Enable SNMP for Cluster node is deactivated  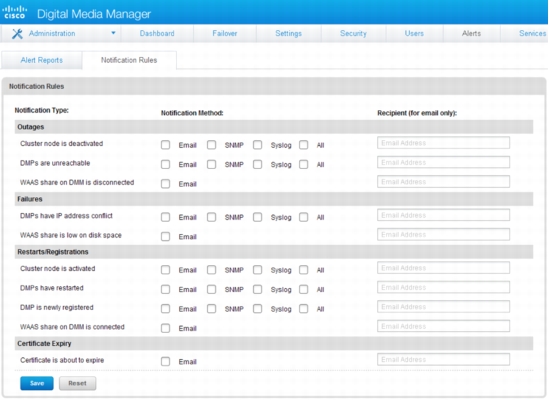tap(211, 145)
